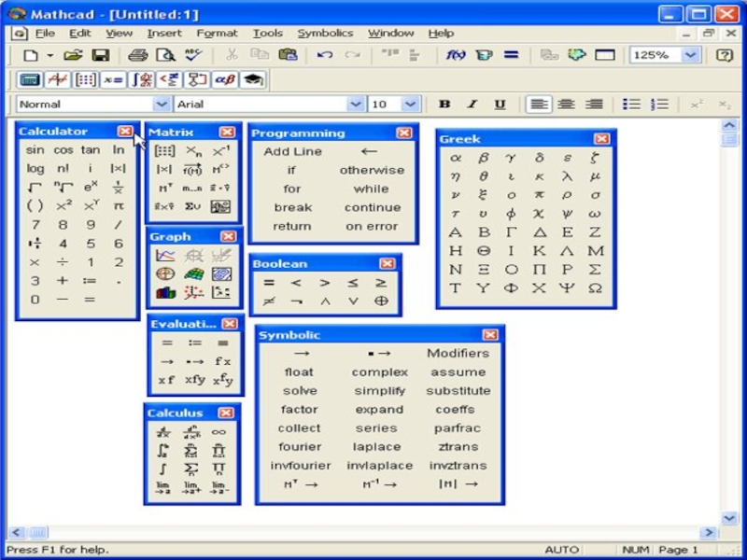The image size is (747, 560).
Task: Run the spelling checker
Action: (193, 55)
